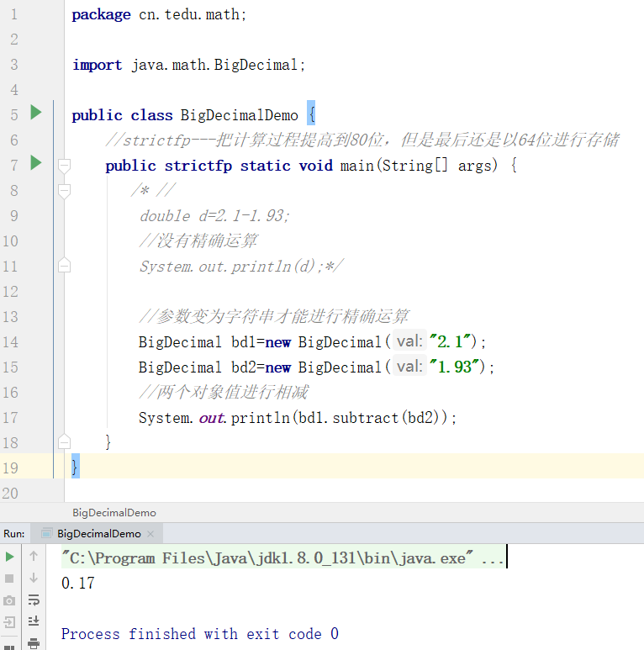
Task: Click the highlighted closing brace on line 19
Action: click(76, 467)
